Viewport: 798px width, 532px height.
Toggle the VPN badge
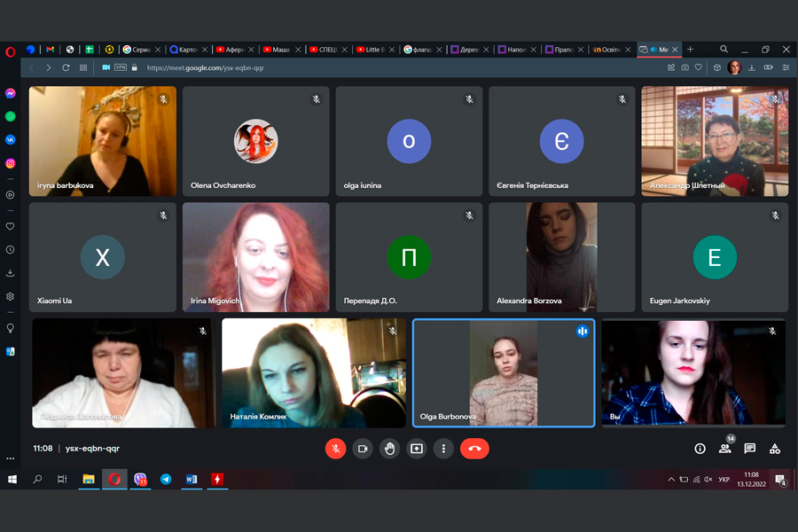pyautogui.click(x=121, y=67)
